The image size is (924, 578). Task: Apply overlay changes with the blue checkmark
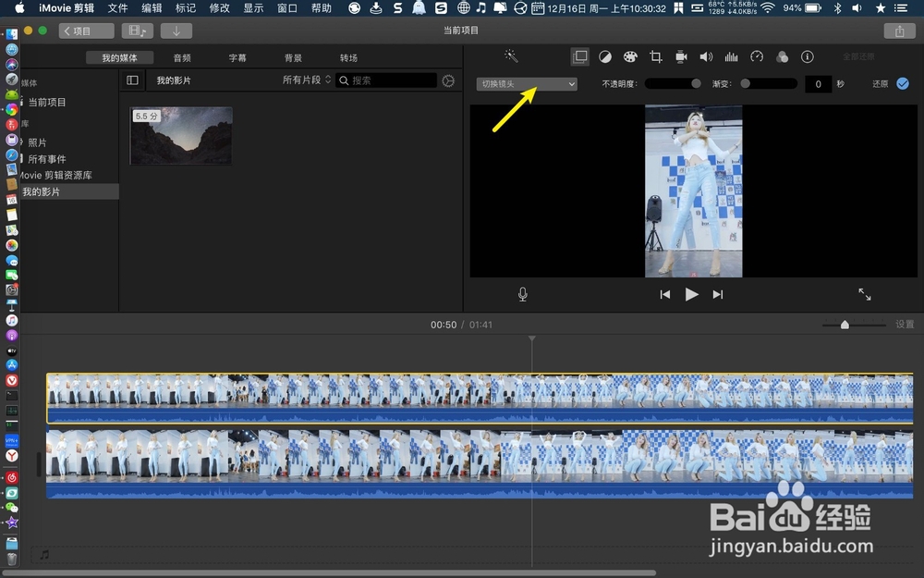click(903, 84)
